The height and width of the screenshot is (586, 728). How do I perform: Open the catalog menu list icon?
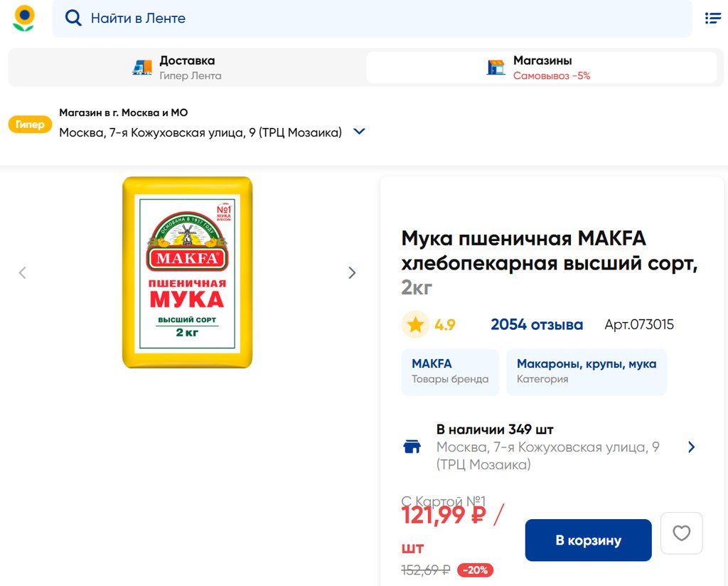pyautogui.click(x=712, y=18)
